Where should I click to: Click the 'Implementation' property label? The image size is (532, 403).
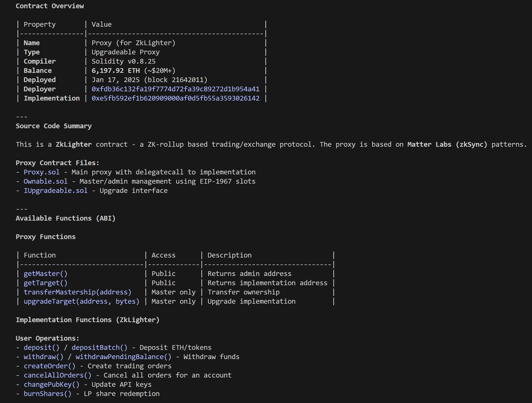(x=52, y=98)
